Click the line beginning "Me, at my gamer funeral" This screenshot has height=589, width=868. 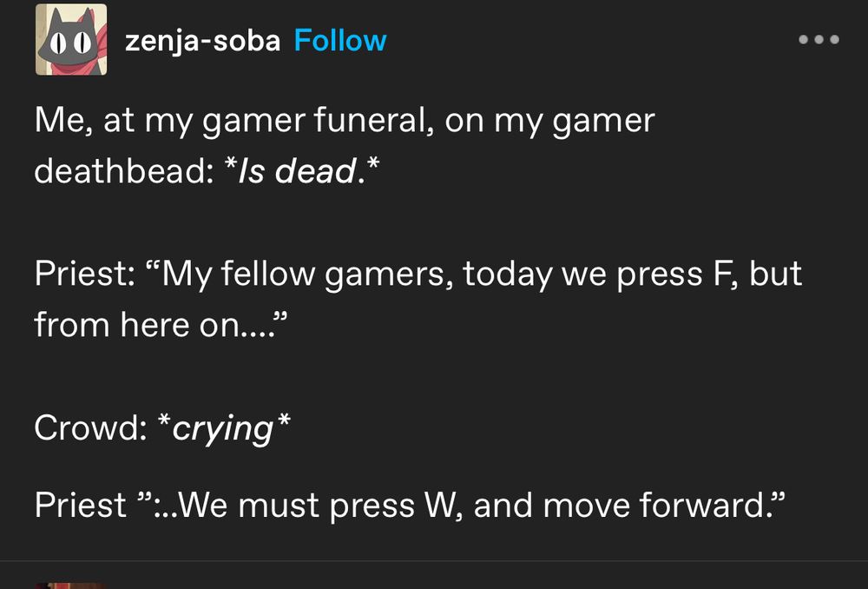(344, 120)
